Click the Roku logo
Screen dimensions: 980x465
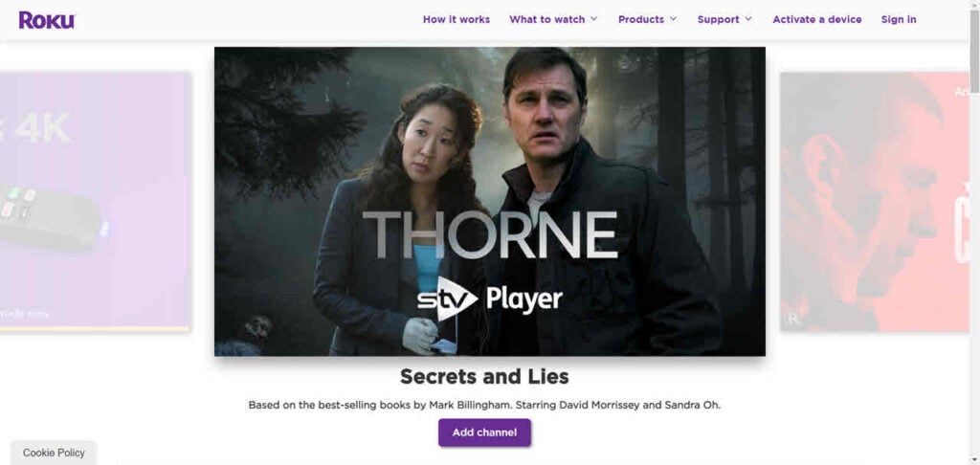click(x=47, y=20)
